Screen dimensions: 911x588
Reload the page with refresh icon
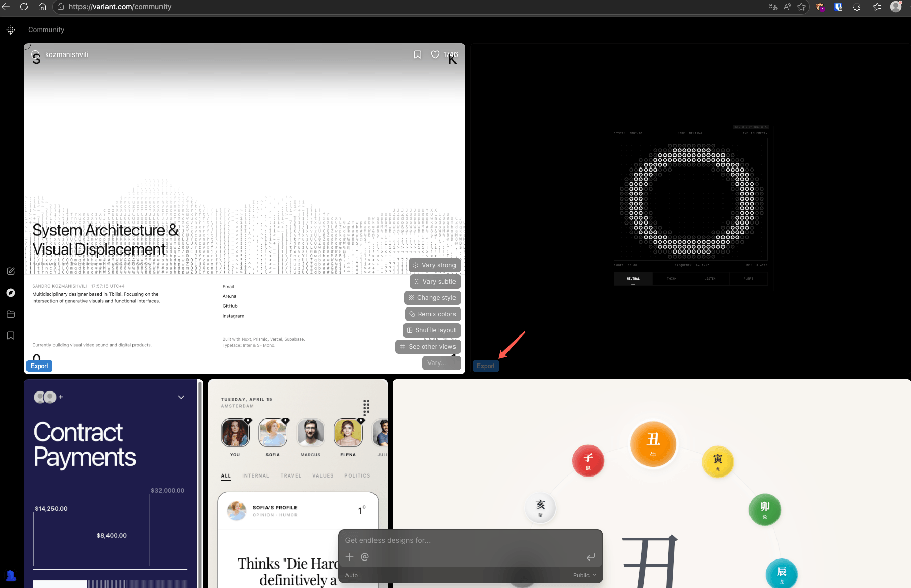pos(24,7)
